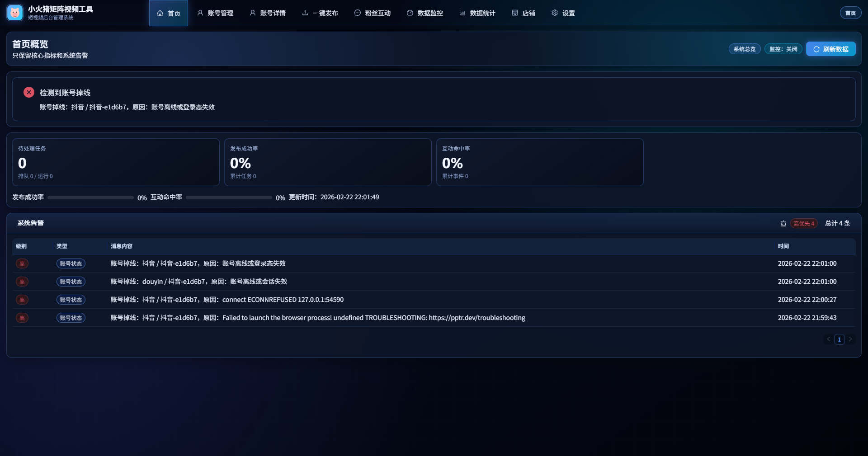Toggle the 监控: 关闭 monitoring tag

coord(783,49)
